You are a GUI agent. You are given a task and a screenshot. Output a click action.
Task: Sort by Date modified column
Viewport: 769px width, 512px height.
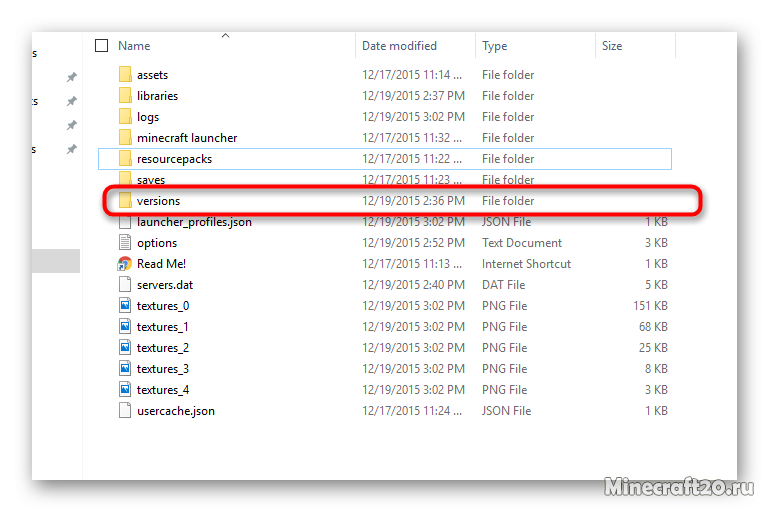[399, 46]
